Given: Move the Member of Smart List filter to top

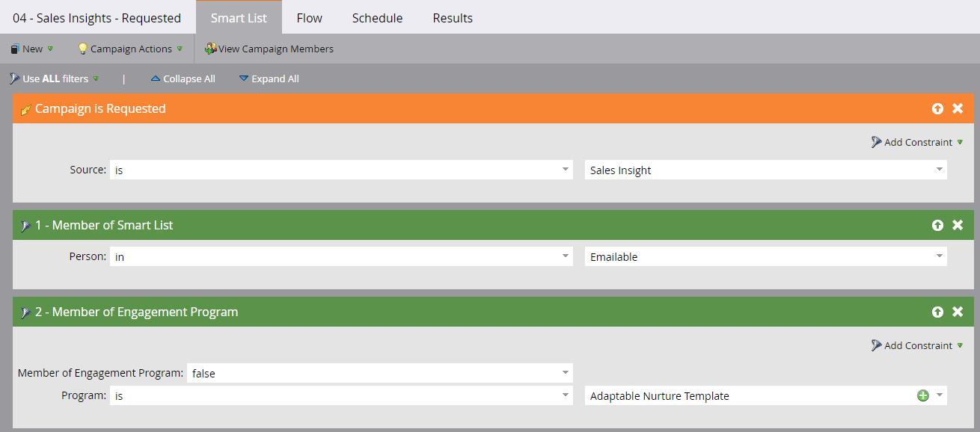Looking at the screenshot, I should [x=937, y=224].
